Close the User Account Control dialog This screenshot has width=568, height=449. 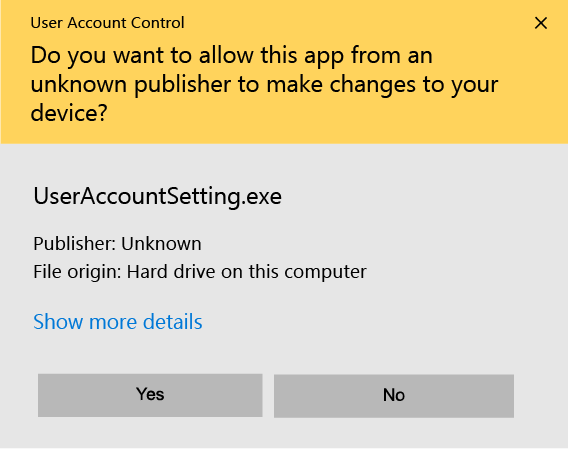540,23
